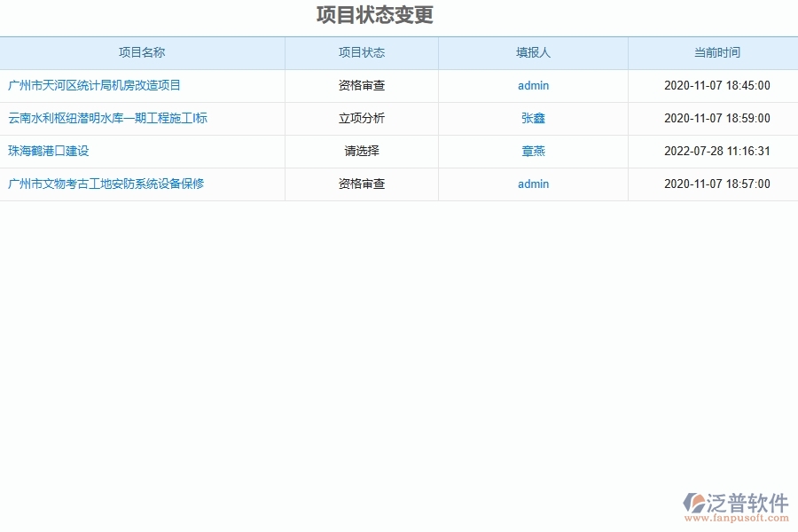Sort by the 当前时间 column header
The image size is (798, 532).
(x=713, y=52)
